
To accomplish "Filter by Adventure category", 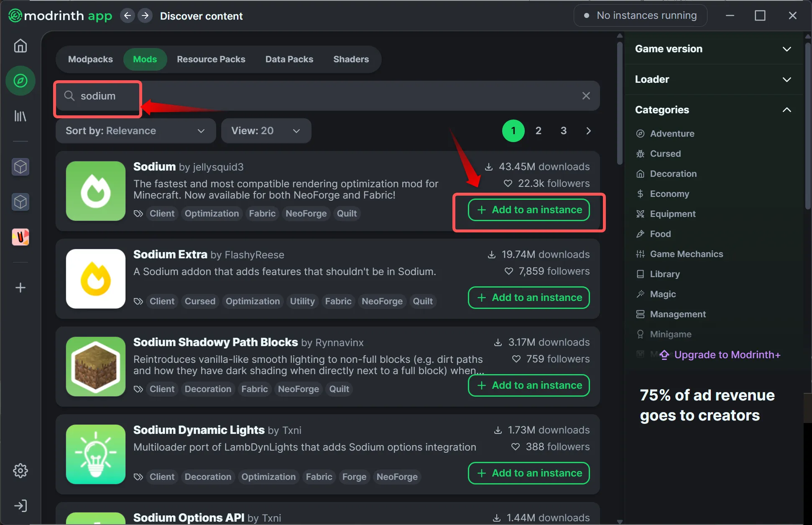I will click(672, 134).
